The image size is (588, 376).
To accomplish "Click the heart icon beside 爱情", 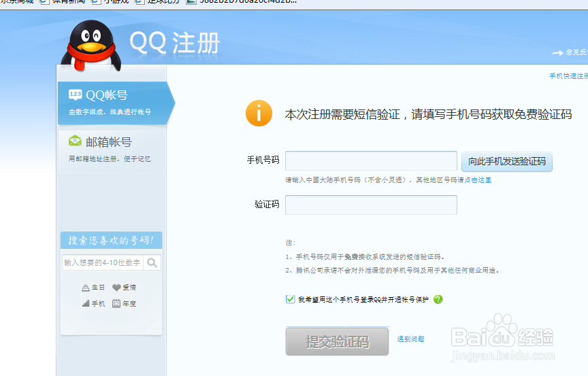I will click(116, 288).
